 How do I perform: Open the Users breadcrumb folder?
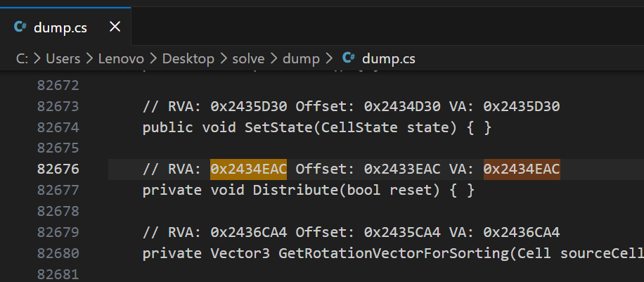[63, 59]
